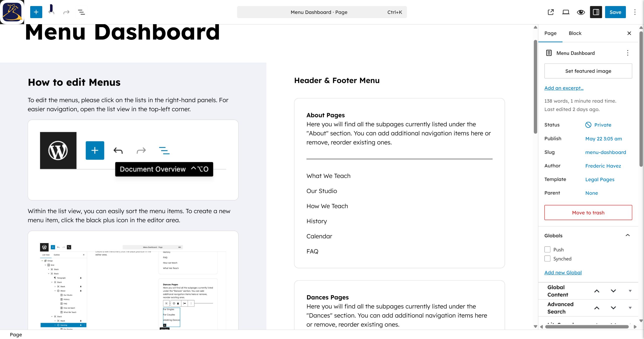Open Document Overview list view

pos(81,12)
